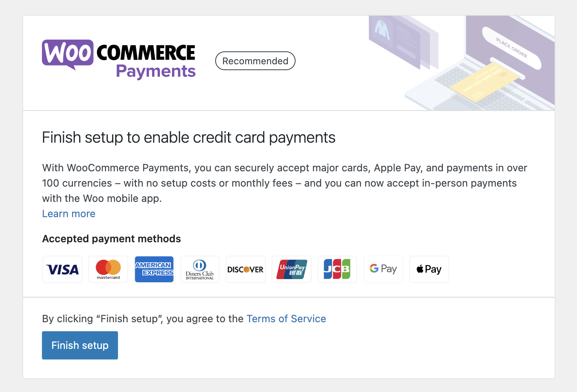Click the Diners Club International icon
The height and width of the screenshot is (392, 577).
click(x=200, y=269)
